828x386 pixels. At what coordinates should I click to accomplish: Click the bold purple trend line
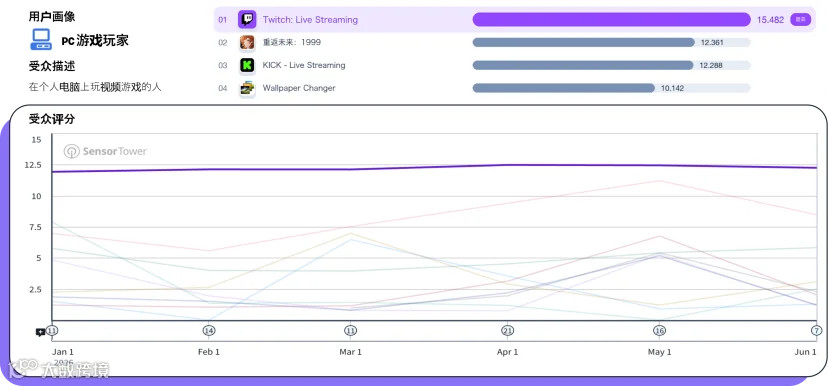[433, 167]
